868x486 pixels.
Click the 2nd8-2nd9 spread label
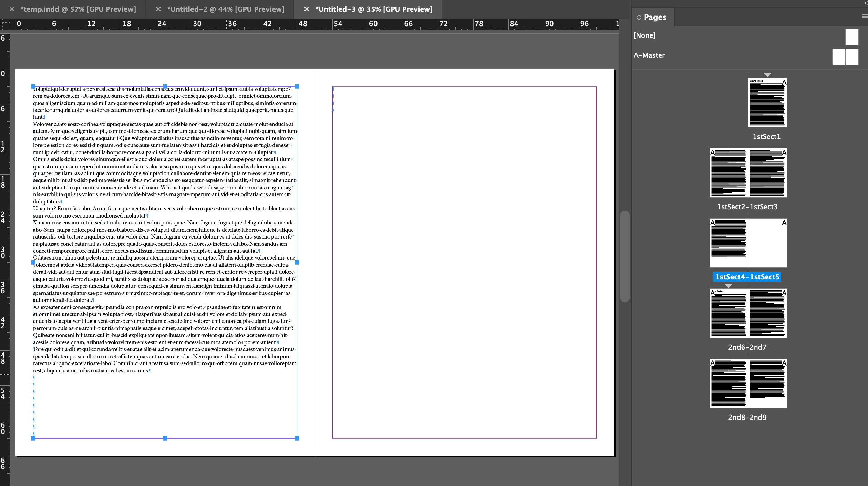(x=747, y=418)
